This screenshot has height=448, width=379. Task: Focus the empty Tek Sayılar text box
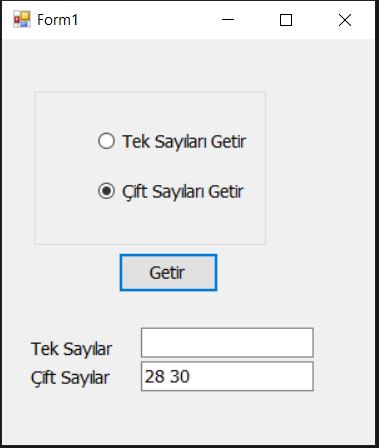227,343
